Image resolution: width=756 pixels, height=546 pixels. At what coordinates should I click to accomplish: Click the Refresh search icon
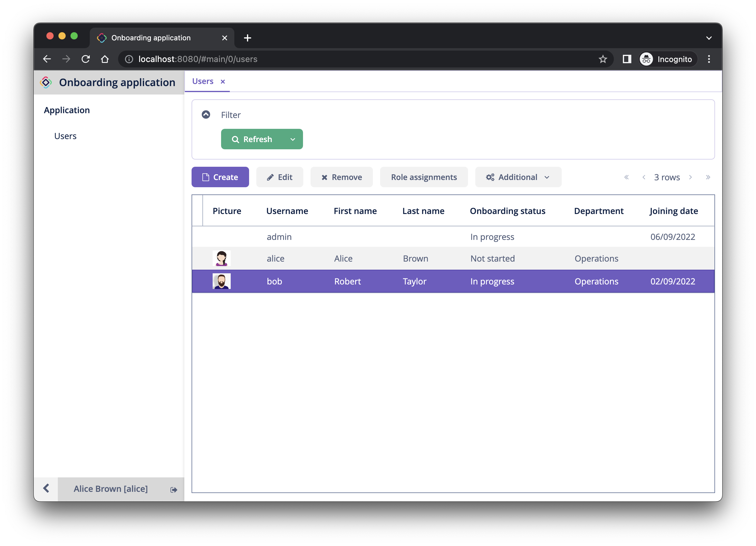[x=235, y=139]
